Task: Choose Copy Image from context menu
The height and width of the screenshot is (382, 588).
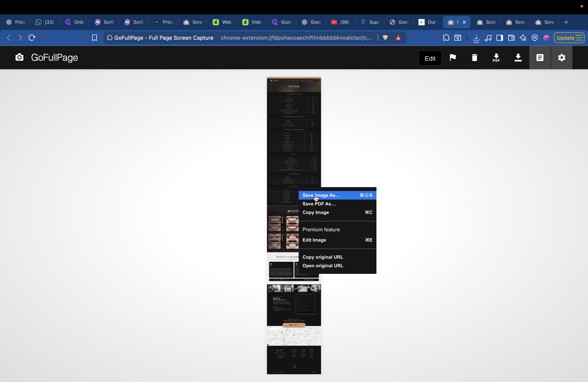Action: (316, 212)
